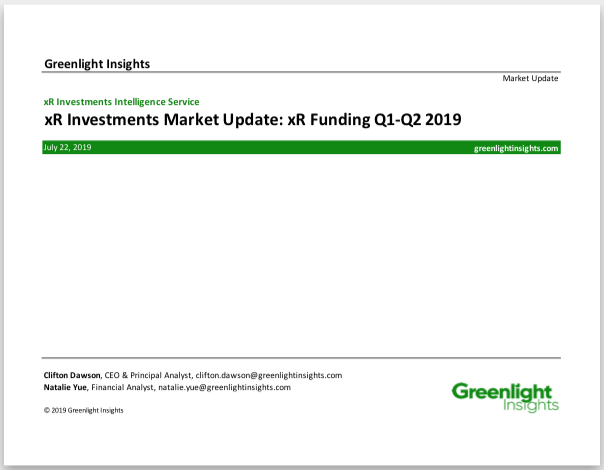This screenshot has height=470, width=604.
Task: Click Clifton Dawson's email address
Action: tap(269, 375)
